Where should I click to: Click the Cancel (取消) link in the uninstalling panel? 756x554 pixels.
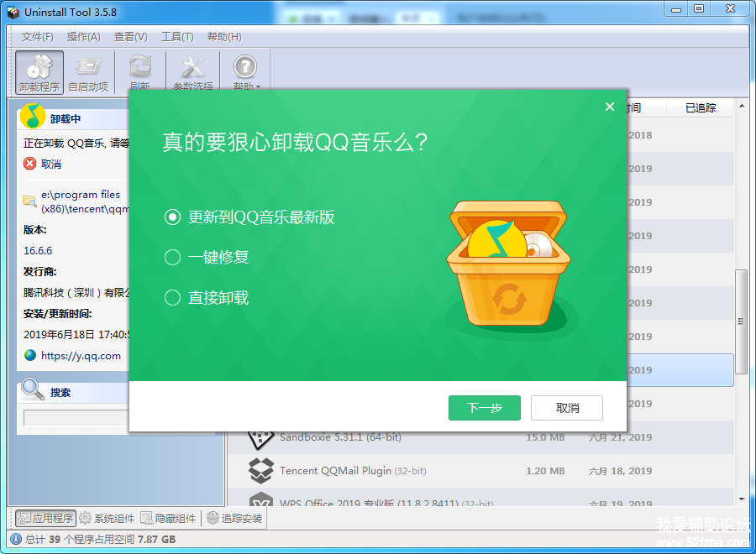click(51, 165)
